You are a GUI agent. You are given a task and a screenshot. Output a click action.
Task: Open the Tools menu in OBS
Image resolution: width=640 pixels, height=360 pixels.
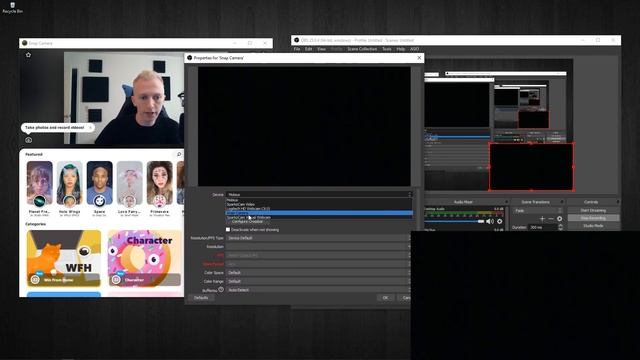(387, 49)
